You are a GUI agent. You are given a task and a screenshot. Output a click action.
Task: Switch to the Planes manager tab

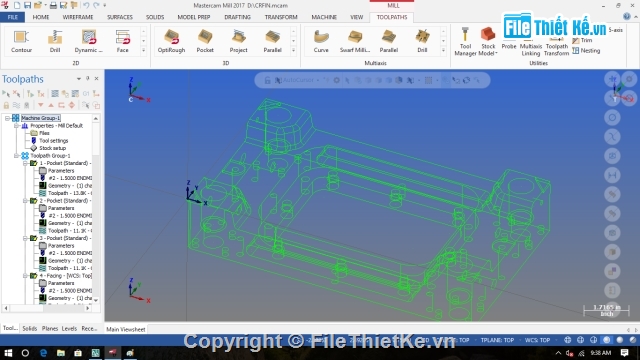50,329
